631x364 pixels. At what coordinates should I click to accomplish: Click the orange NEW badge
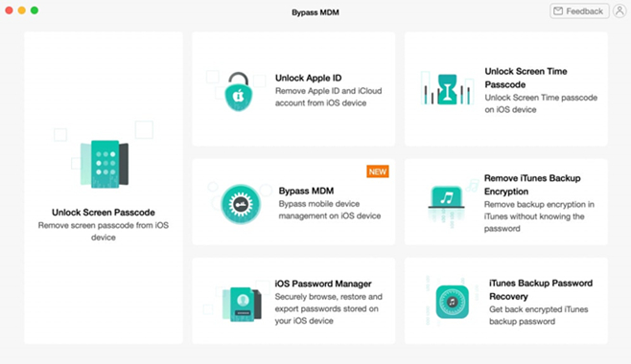[x=378, y=171]
